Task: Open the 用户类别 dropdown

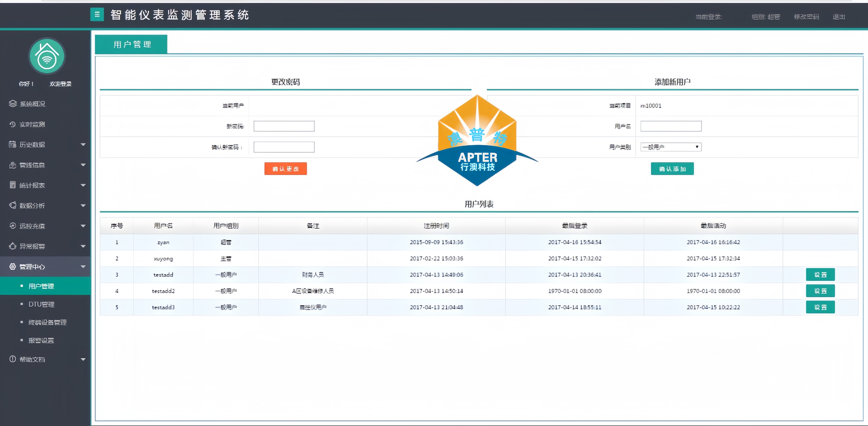Action: (670, 147)
